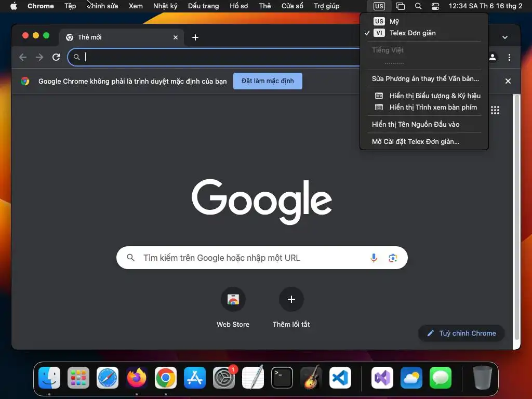Open the Trash in the Dock

[482, 377]
